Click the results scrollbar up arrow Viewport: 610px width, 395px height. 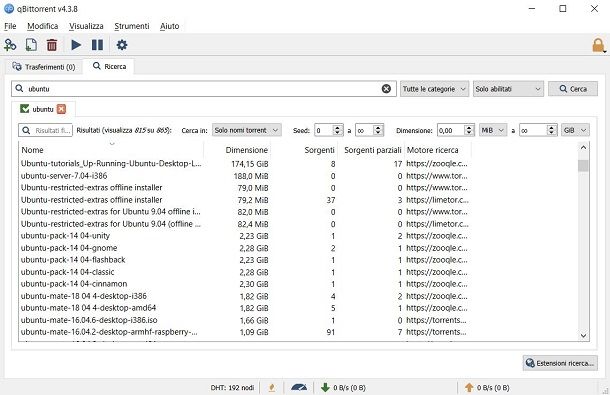pyautogui.click(x=583, y=147)
